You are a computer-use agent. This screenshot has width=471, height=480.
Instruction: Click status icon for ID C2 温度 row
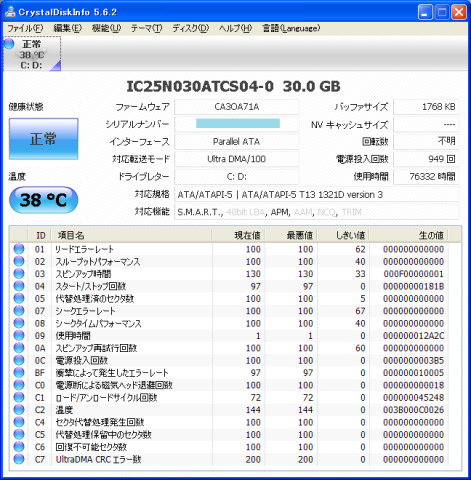pos(19,410)
